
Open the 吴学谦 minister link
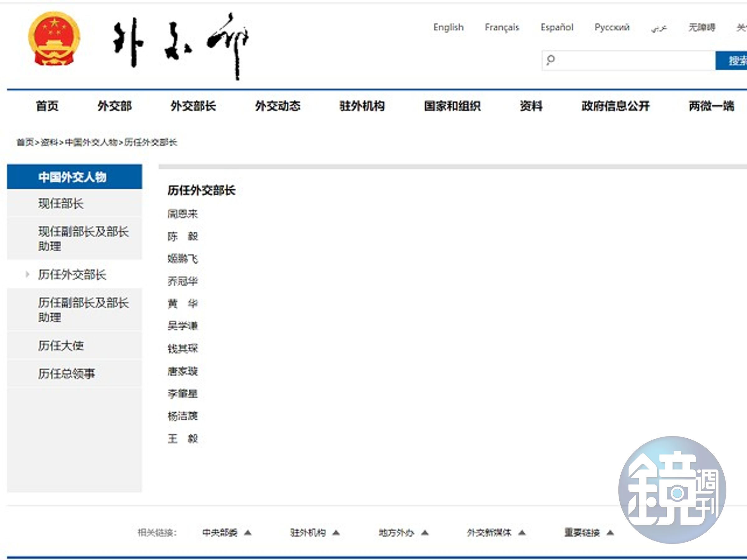pos(183,326)
